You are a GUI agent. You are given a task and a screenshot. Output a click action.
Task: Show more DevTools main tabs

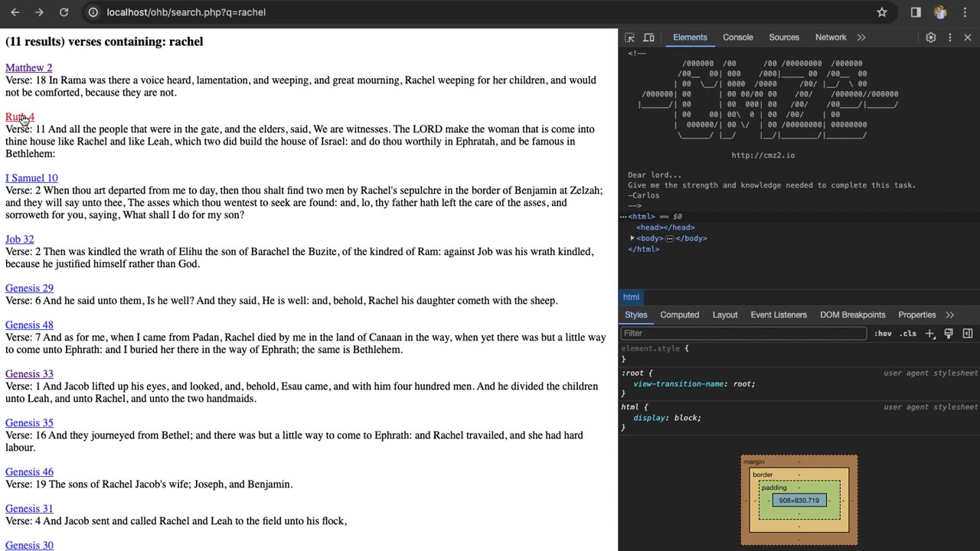861,37
